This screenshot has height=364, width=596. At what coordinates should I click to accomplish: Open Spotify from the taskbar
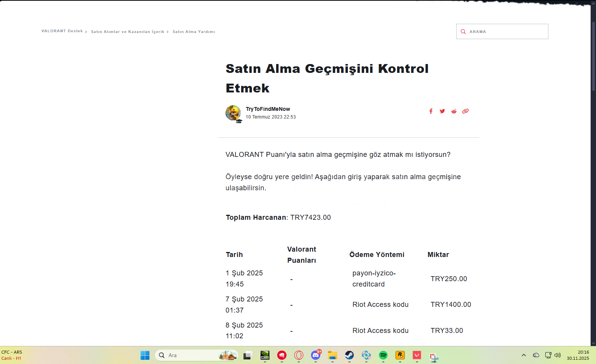click(x=383, y=355)
